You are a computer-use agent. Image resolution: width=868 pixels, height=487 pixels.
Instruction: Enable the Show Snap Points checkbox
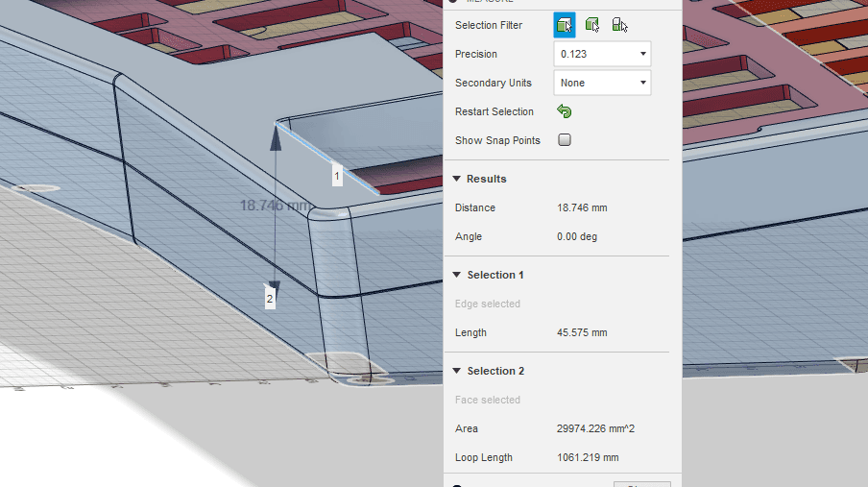click(x=565, y=140)
